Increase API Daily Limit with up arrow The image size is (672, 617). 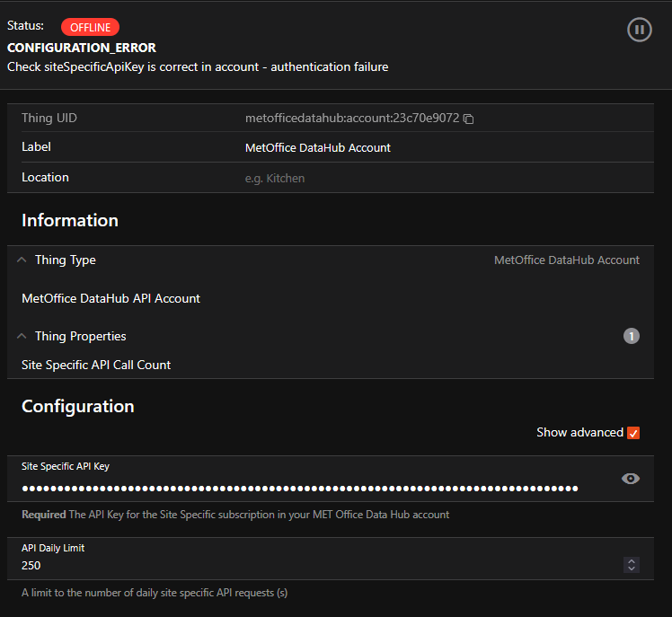632,561
